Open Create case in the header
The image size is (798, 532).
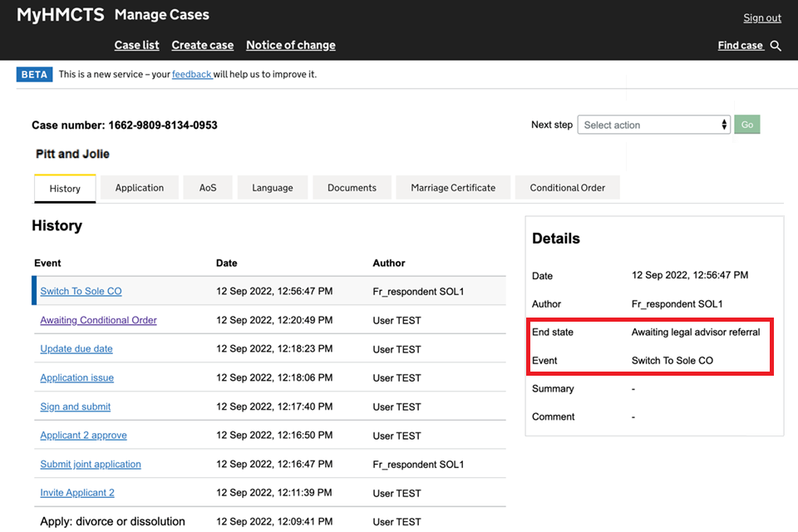[x=202, y=45]
